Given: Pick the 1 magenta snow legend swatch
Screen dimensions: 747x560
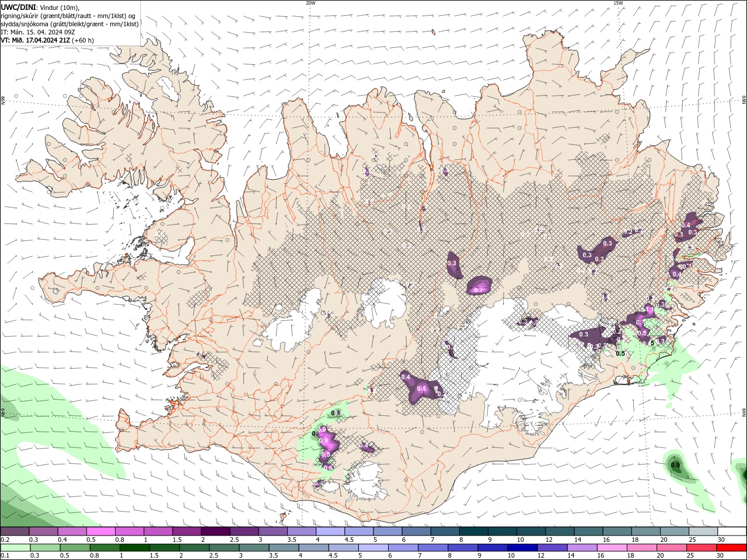Looking at the screenshot, I should pyautogui.click(x=158, y=531).
